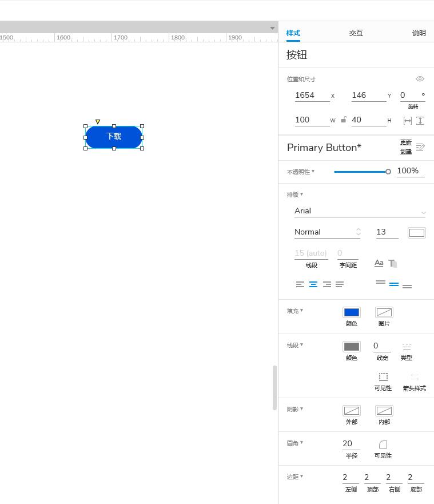Justify text alignment
Viewport: 434px width, 504px height.
tap(340, 284)
